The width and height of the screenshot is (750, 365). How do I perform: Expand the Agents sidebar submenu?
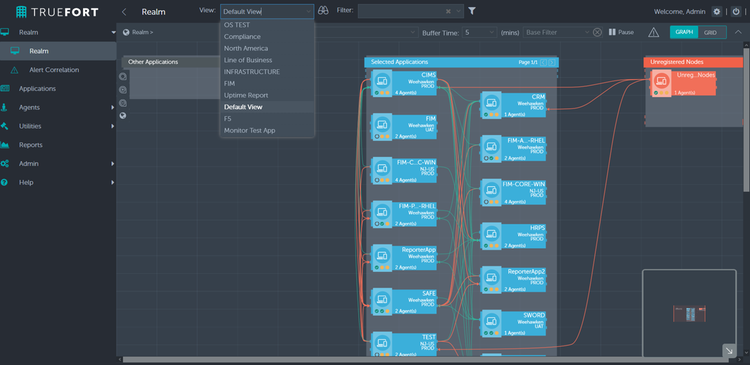pos(113,108)
